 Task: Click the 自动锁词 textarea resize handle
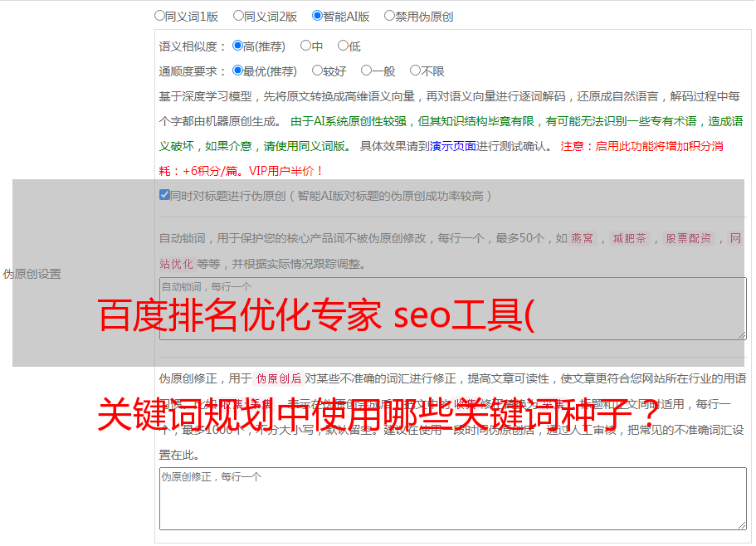742,335
